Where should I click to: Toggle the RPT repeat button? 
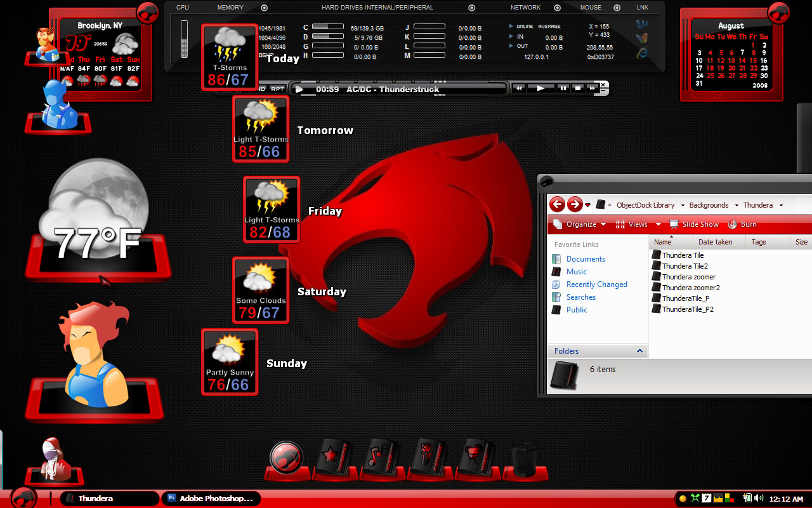tap(278, 89)
